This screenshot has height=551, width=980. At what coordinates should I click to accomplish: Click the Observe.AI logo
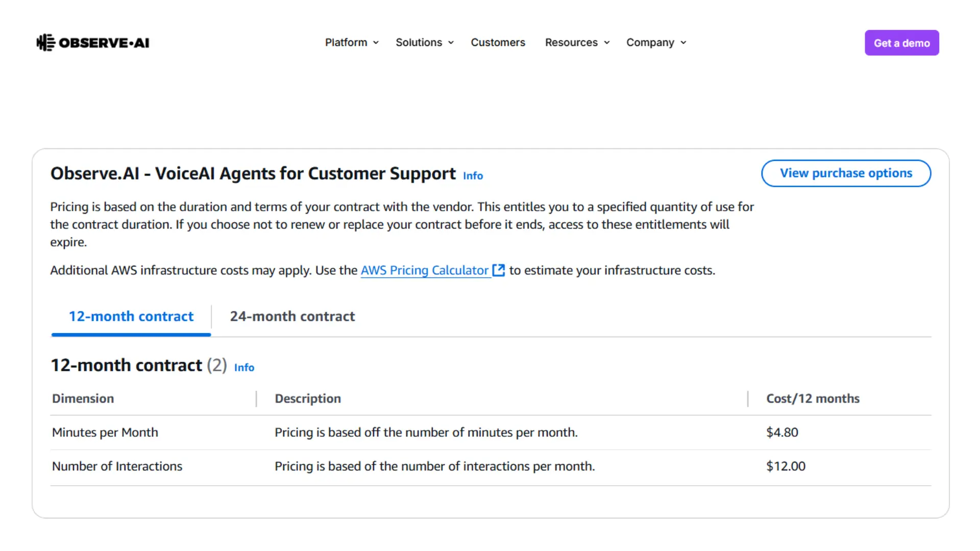click(93, 43)
